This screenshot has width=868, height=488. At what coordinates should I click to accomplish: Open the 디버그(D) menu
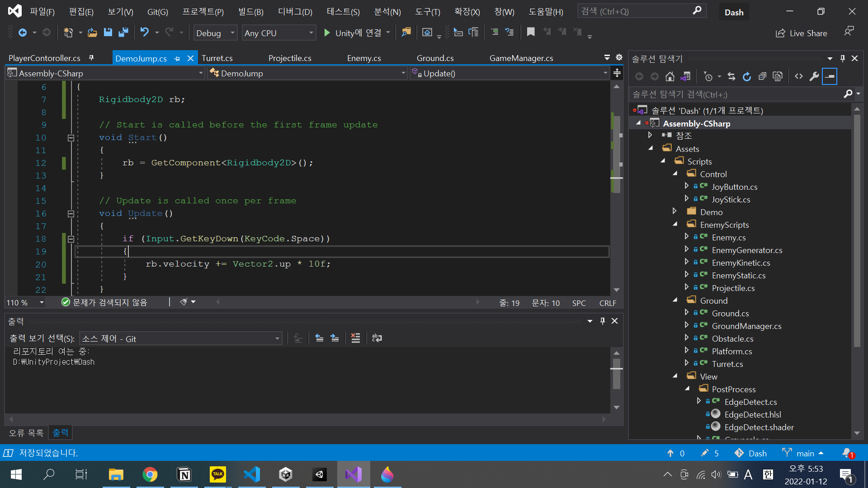(x=295, y=12)
